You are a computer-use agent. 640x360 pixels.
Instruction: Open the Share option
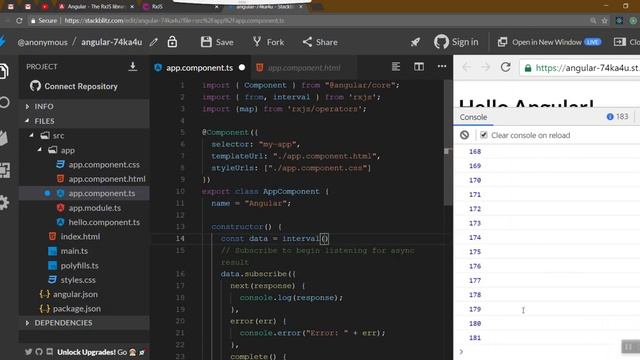tap(320, 42)
